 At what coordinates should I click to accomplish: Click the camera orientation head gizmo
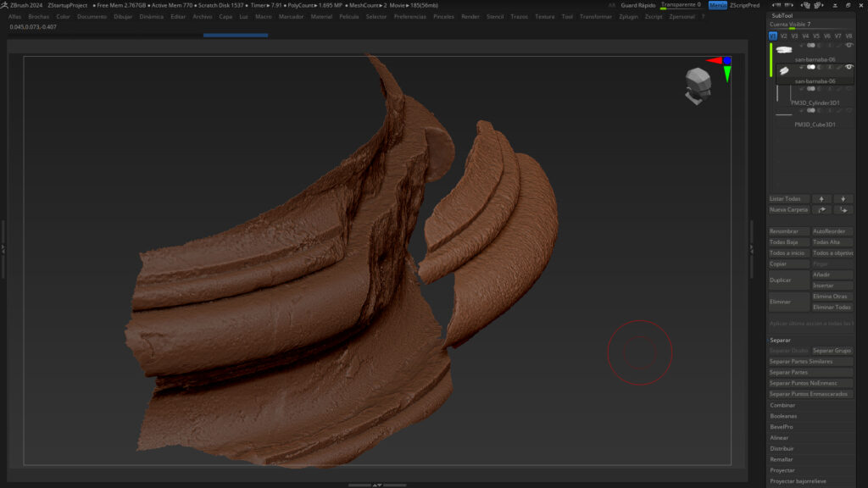coord(699,85)
